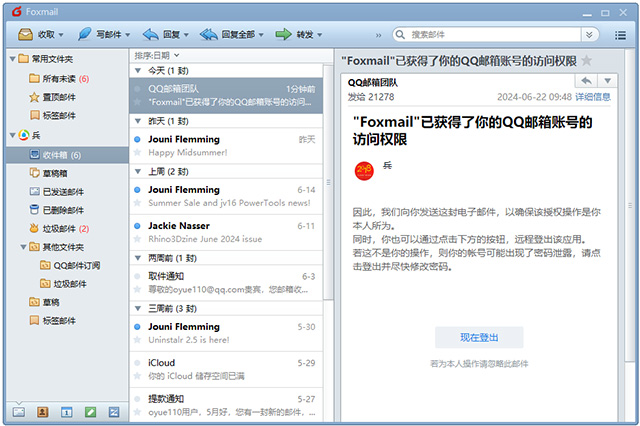Open the main menu list icon
This screenshot has width=640, height=426.
[620, 35]
